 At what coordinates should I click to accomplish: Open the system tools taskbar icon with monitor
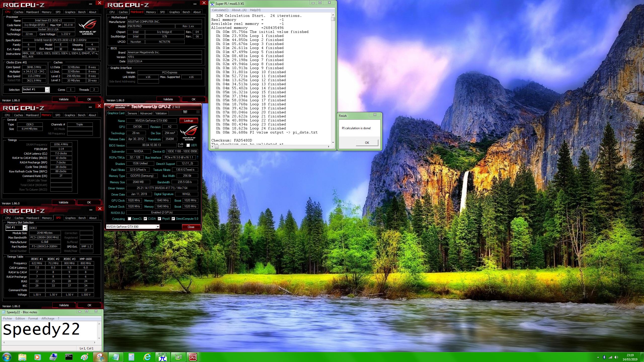[x=53, y=357]
